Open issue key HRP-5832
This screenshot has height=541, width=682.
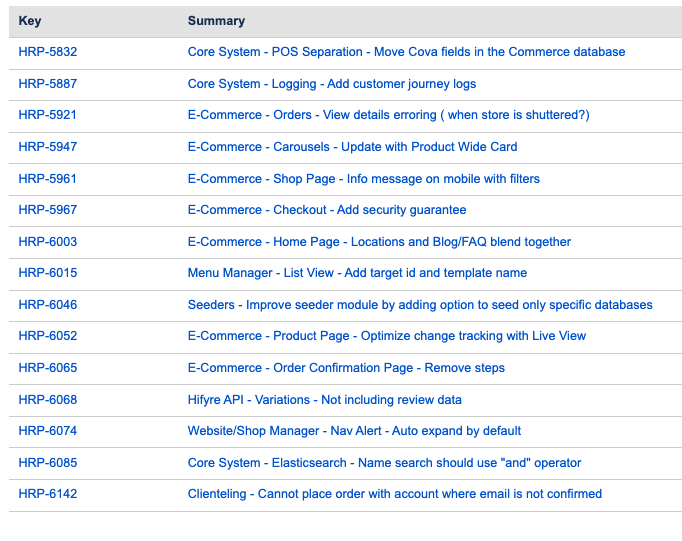(47, 52)
